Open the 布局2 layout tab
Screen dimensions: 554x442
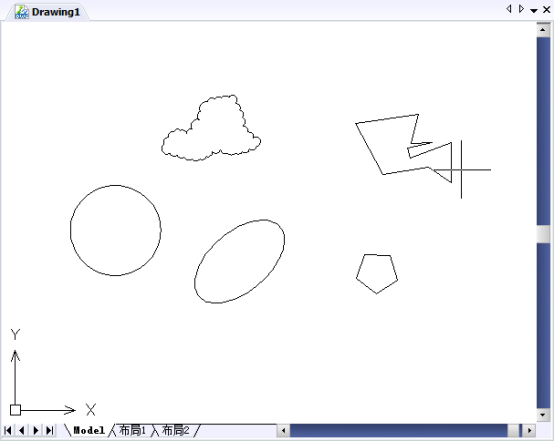(x=176, y=430)
